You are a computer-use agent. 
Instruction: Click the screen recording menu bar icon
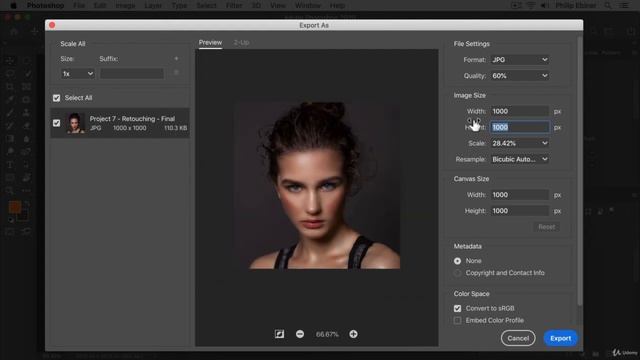(516, 5)
